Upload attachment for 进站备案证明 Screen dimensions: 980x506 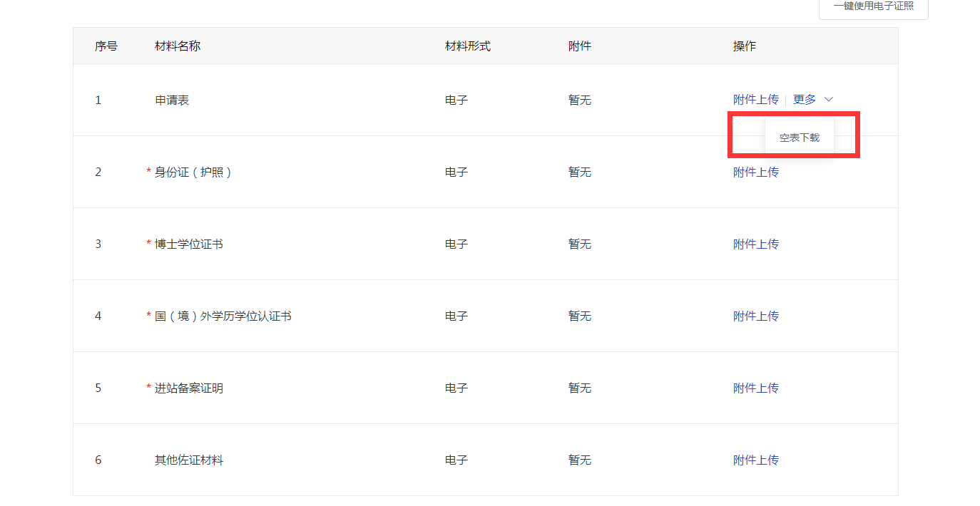click(755, 388)
